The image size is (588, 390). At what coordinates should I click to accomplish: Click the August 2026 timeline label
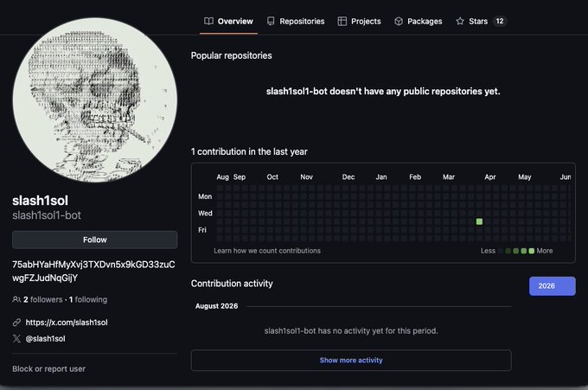[216, 306]
